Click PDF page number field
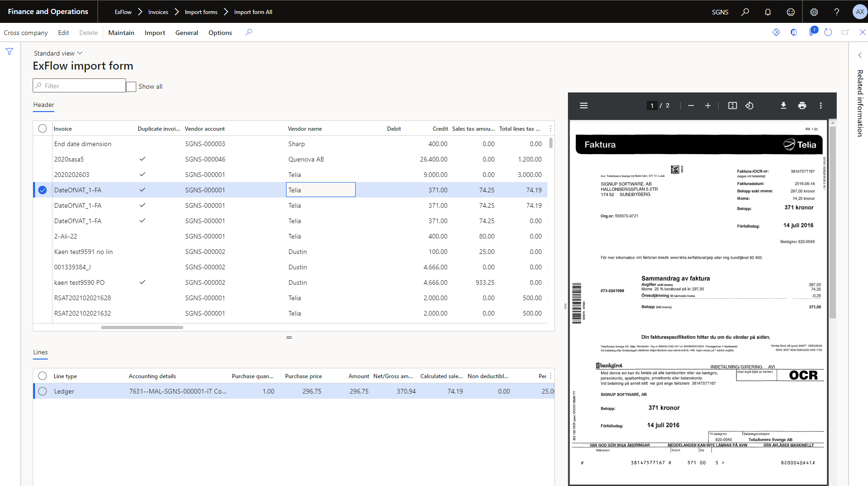 pos(652,106)
